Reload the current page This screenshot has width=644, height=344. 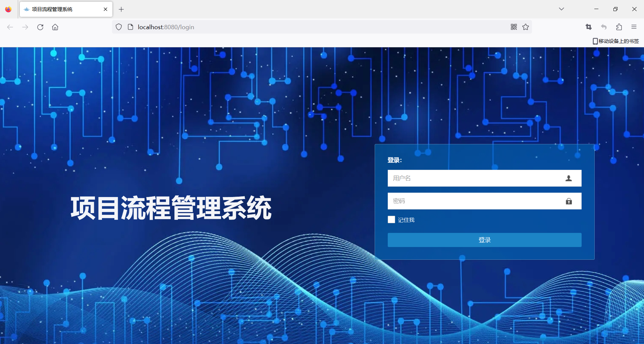tap(40, 27)
